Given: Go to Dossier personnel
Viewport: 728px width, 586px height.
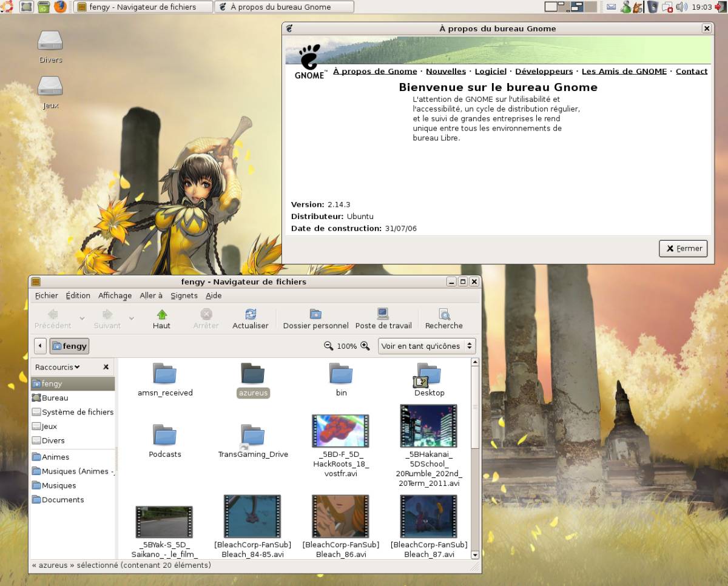Looking at the screenshot, I should point(315,319).
